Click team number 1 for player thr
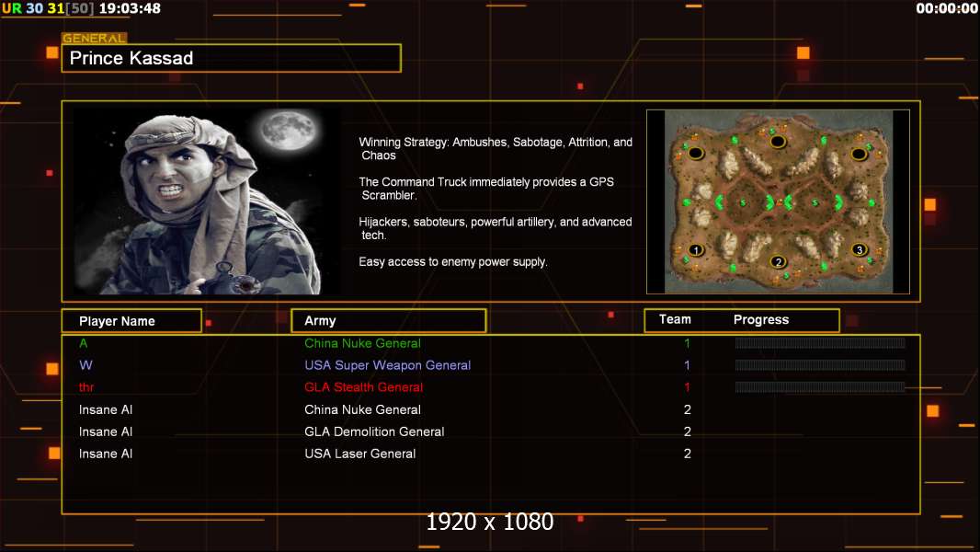Screen dimensions: 980x552 point(687,387)
